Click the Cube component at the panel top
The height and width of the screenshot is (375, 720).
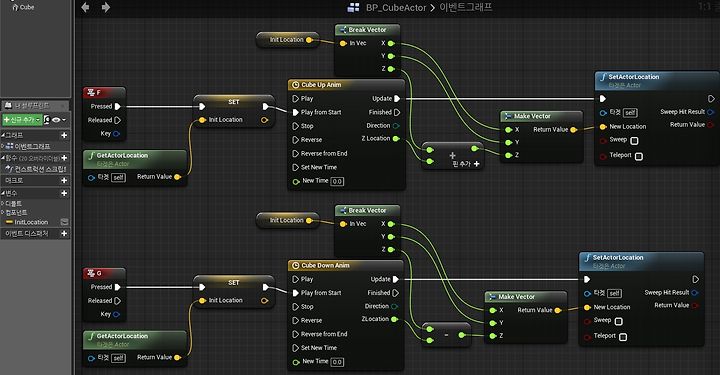tap(23, 7)
